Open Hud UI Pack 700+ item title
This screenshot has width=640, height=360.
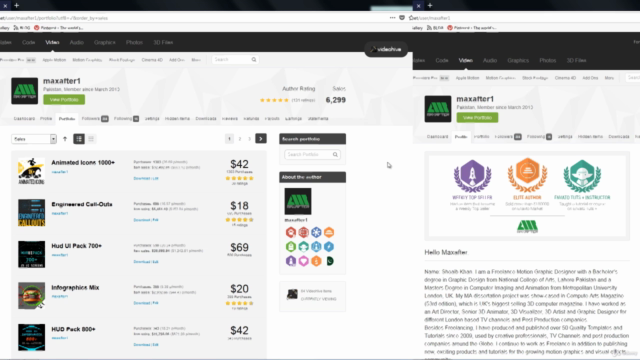[x=76, y=246]
